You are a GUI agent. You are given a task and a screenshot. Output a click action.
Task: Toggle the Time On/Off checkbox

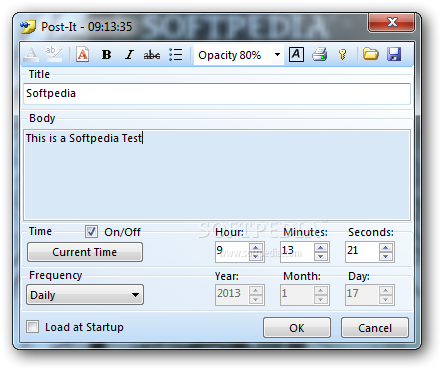tap(91, 231)
